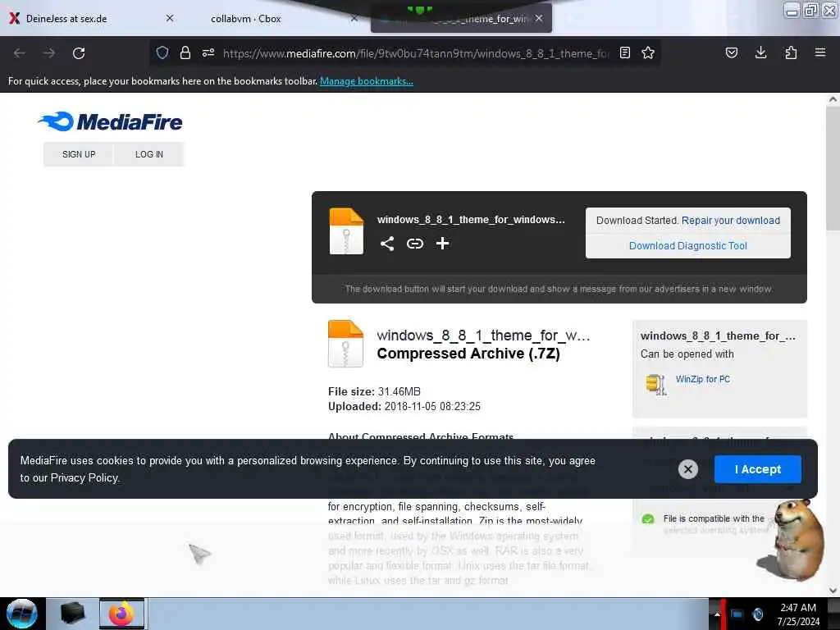Bookmark this page with the star icon
Viewport: 840px width, 630px height.
point(648,52)
